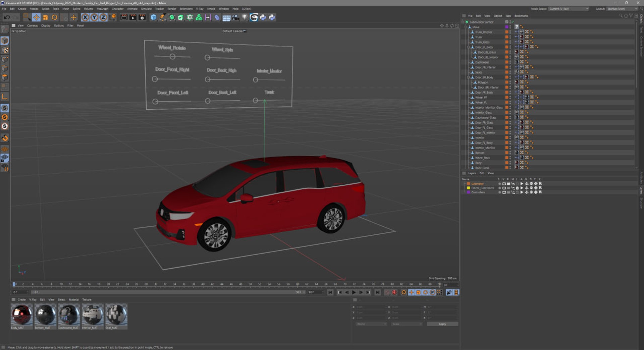Open the Cameras viewport menu

33,25
